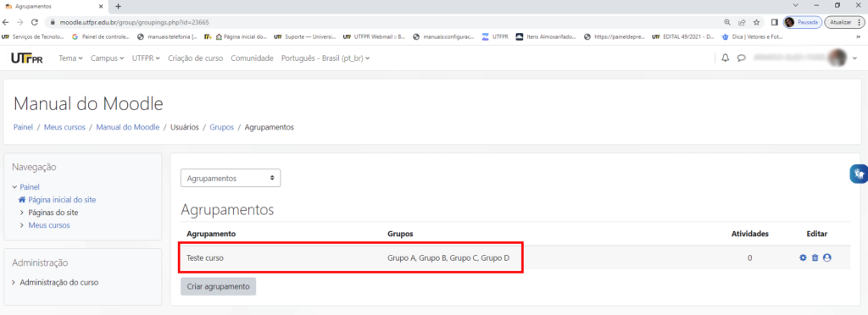
Task: Open the accessibility hand icon widget
Action: coord(860,174)
